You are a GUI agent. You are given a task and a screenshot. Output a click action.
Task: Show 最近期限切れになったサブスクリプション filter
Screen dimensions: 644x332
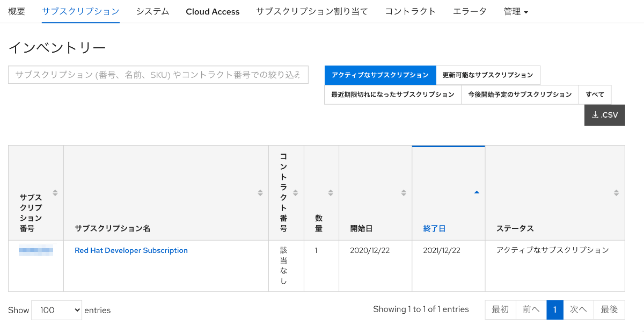[393, 95]
